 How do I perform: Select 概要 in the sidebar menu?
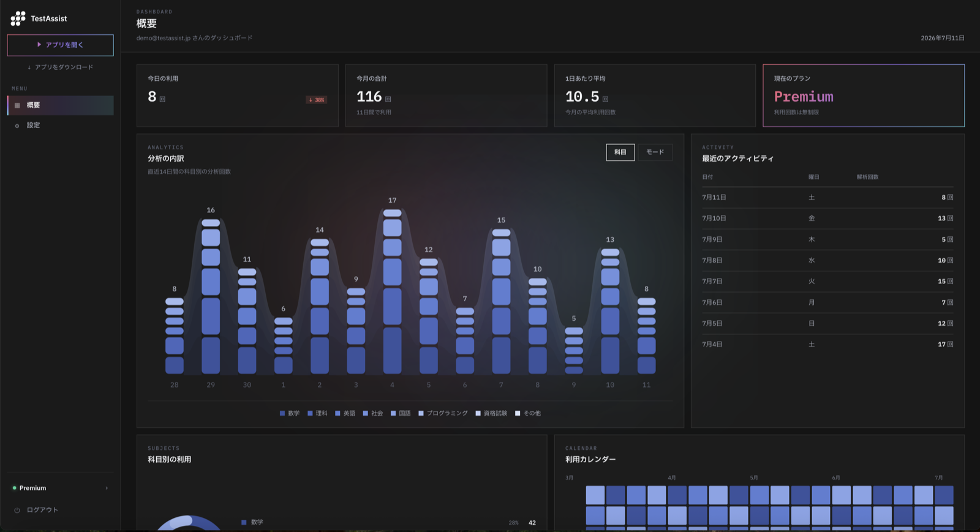point(60,105)
